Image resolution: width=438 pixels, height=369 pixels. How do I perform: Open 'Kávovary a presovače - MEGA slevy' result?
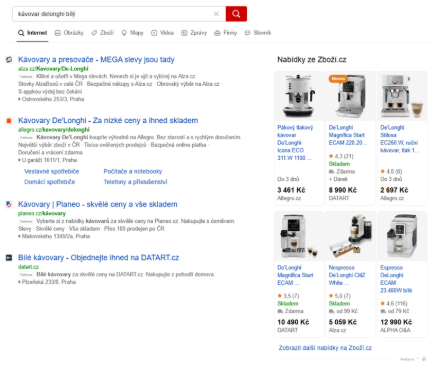point(96,60)
